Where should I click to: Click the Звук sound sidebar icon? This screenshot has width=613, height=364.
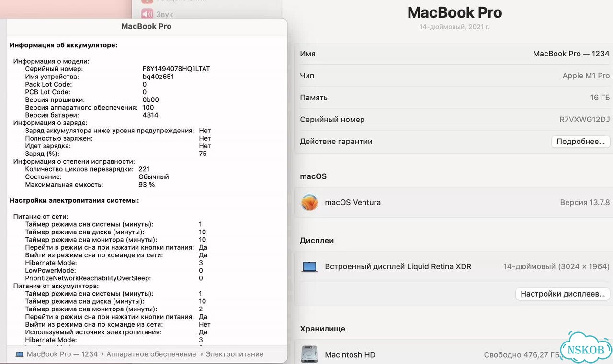click(x=147, y=14)
